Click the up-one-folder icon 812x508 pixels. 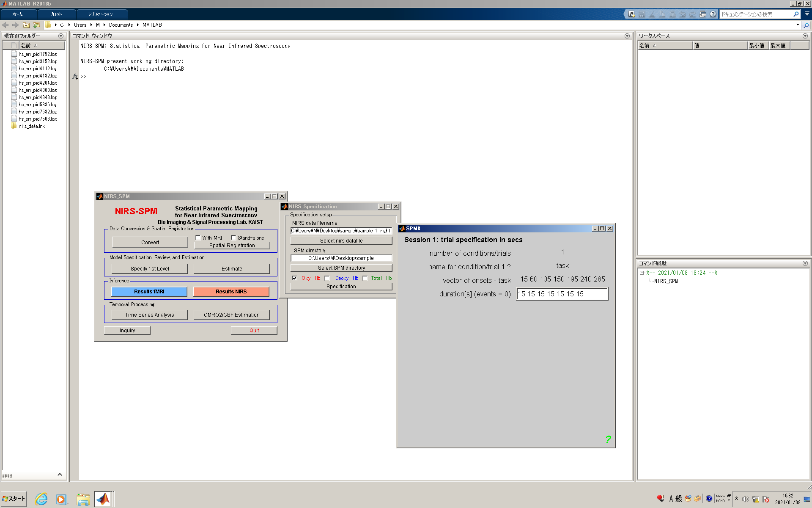coord(26,25)
